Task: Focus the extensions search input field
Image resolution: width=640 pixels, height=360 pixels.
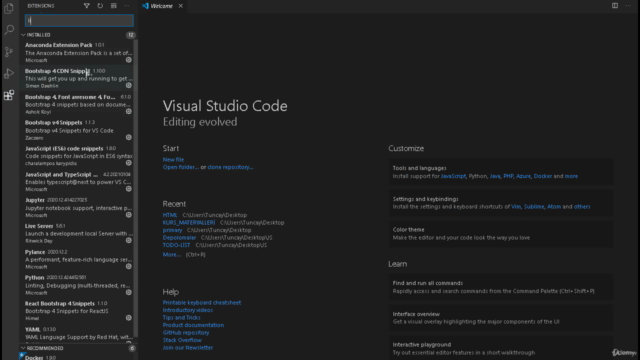Action: click(x=79, y=20)
